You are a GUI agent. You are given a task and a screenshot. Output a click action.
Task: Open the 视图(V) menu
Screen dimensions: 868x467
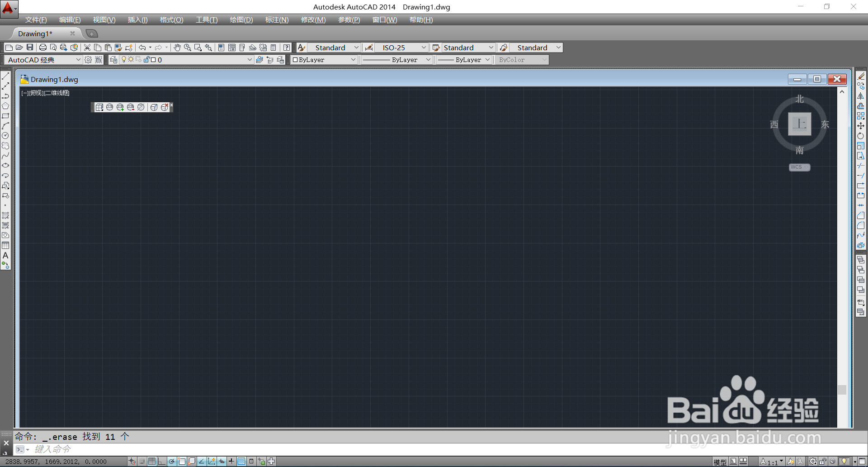point(104,20)
